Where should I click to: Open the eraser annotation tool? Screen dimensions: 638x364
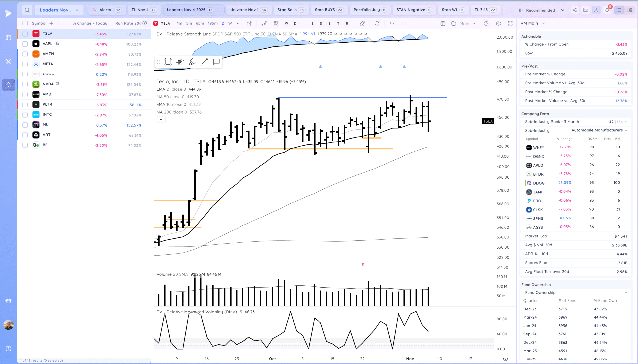coord(362,23)
